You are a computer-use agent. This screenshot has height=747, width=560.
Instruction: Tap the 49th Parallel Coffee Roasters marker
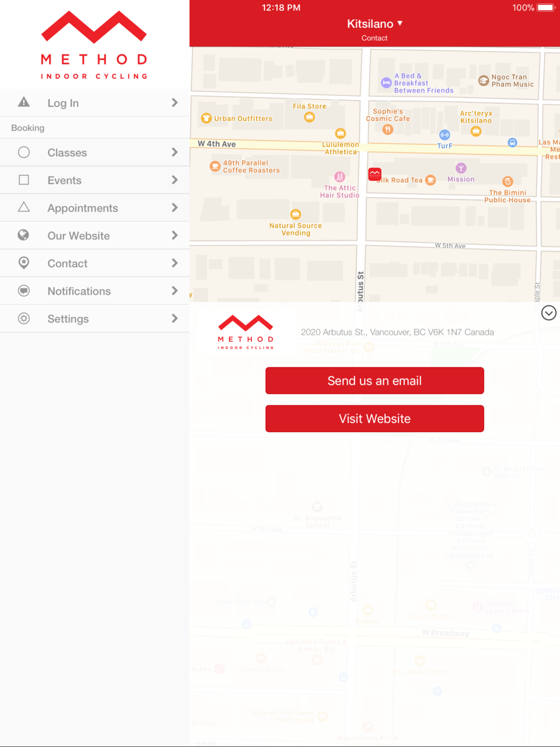214,166
